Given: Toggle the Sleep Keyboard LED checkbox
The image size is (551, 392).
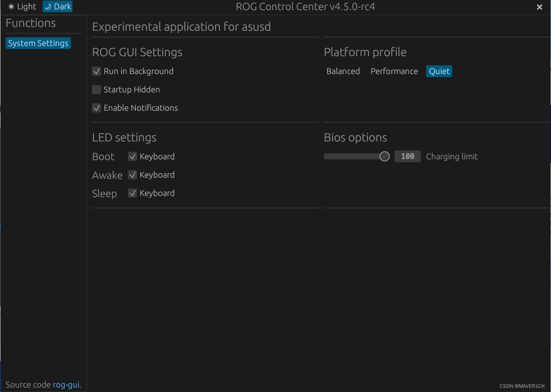Looking at the screenshot, I should (x=133, y=193).
